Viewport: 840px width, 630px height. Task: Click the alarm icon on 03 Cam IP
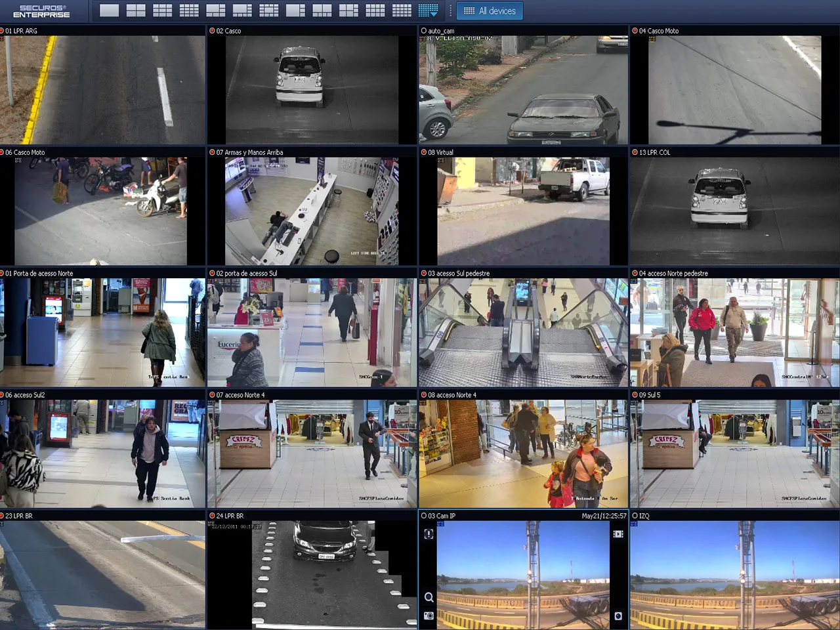pyautogui.click(x=429, y=534)
